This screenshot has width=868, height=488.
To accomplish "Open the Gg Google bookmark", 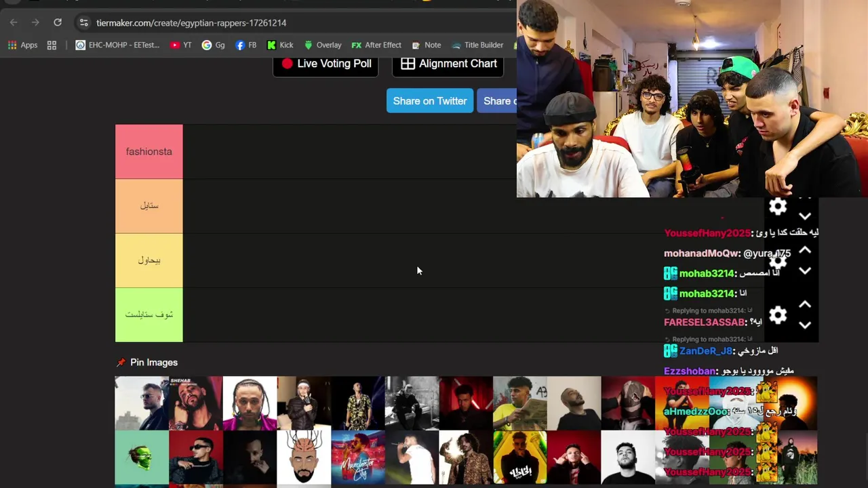I will [x=213, y=45].
